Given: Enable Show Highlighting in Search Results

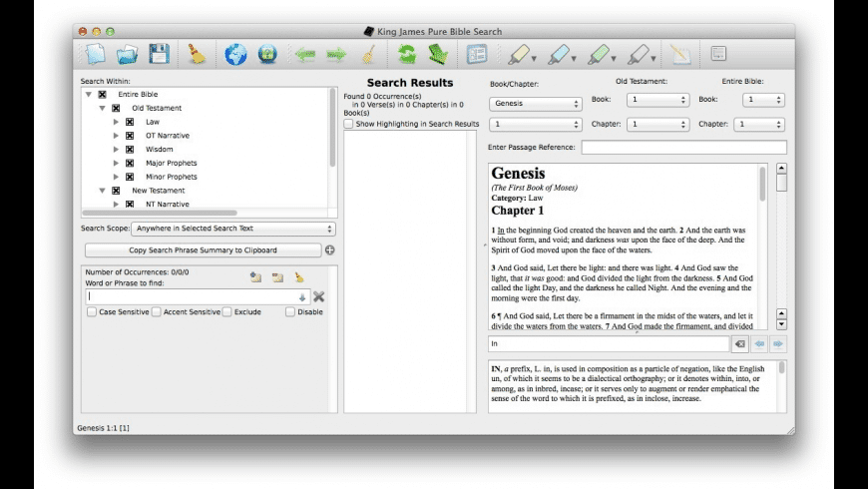Looking at the screenshot, I should point(348,124).
